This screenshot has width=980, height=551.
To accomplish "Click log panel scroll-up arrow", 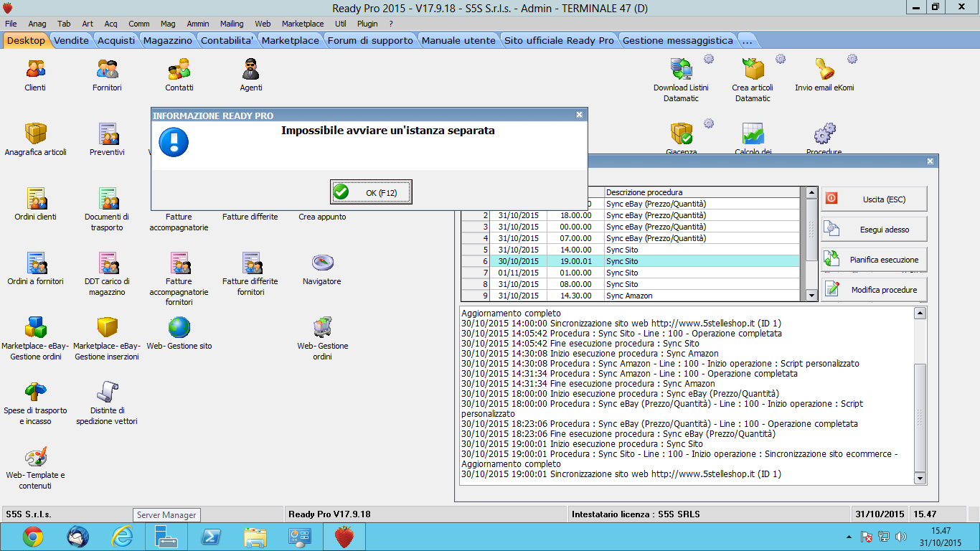I will [x=920, y=314].
